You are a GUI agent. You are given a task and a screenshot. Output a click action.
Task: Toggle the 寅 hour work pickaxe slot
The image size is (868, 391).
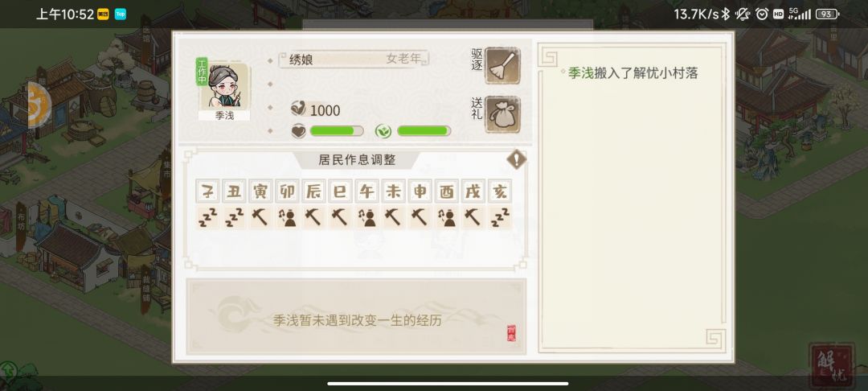(x=260, y=218)
